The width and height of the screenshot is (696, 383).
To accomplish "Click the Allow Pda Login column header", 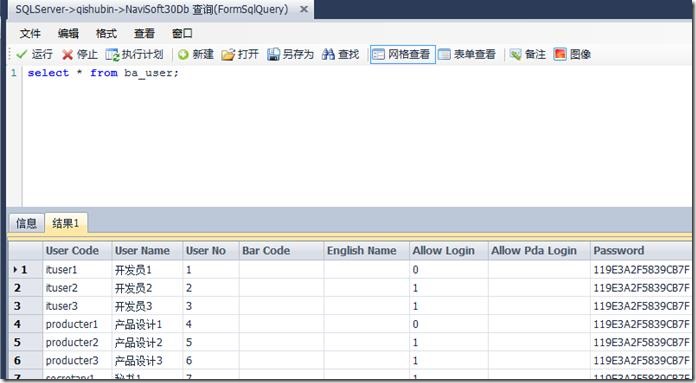I will tap(539, 251).
